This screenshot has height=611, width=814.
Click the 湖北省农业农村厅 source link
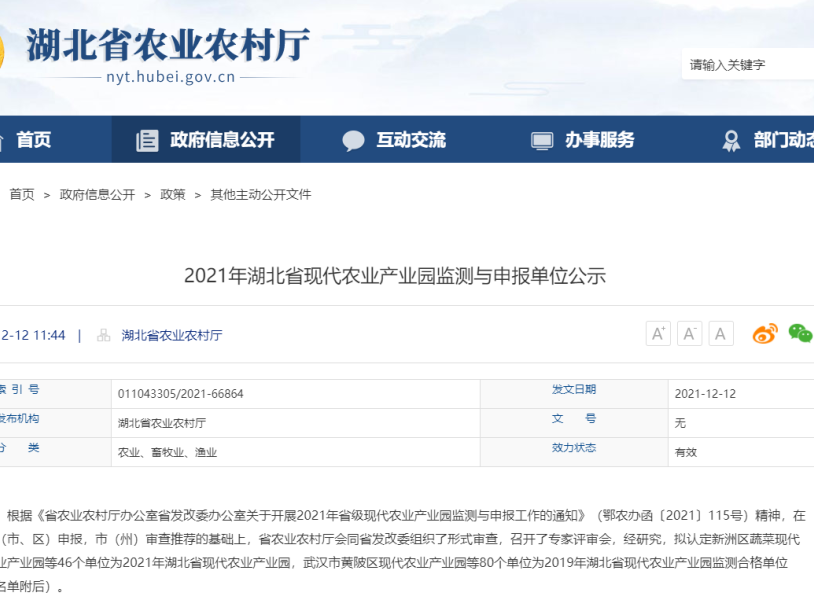click(172, 335)
